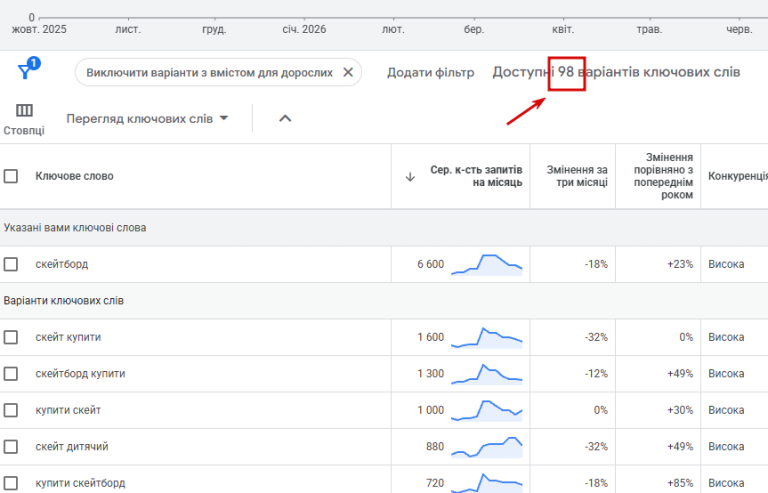
Task: Check the box for купити скейт
Action: click(11, 410)
